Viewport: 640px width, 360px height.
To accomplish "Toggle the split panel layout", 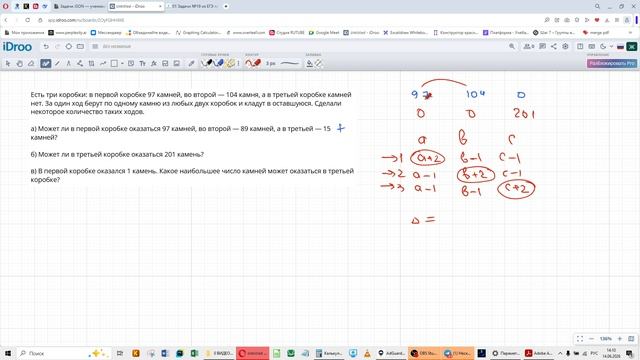I will [x=580, y=47].
